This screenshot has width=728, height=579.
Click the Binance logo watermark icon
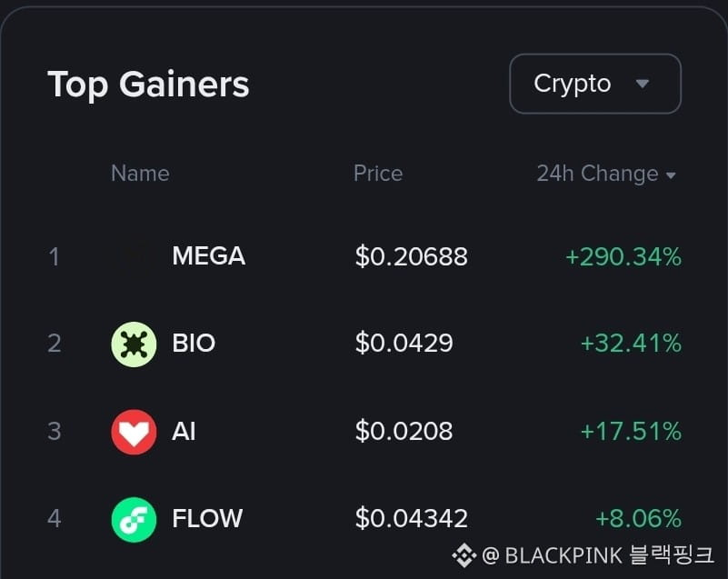click(464, 555)
